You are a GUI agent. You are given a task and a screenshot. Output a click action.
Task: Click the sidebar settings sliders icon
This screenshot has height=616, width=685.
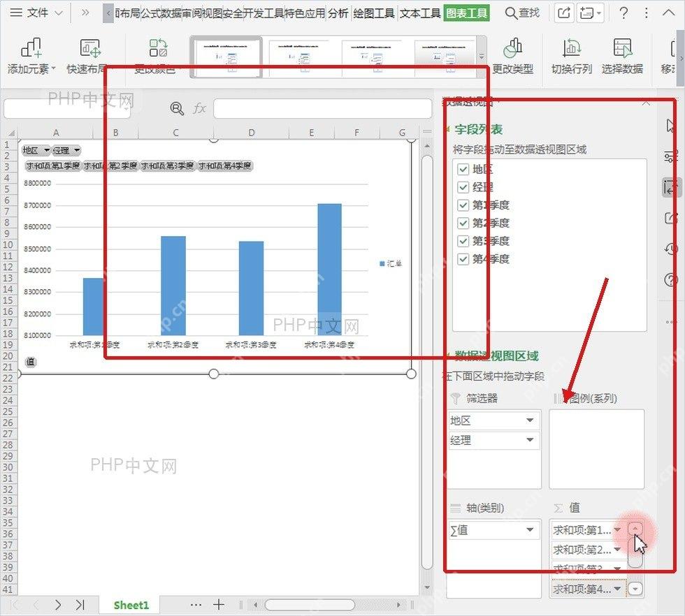670,156
